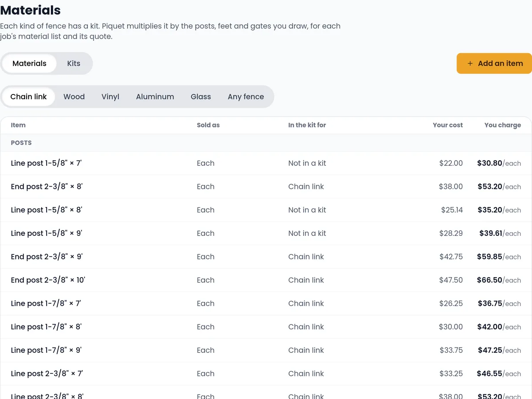Select the Glass fence tab
Viewport: 532px width, 399px height.
pyautogui.click(x=201, y=97)
